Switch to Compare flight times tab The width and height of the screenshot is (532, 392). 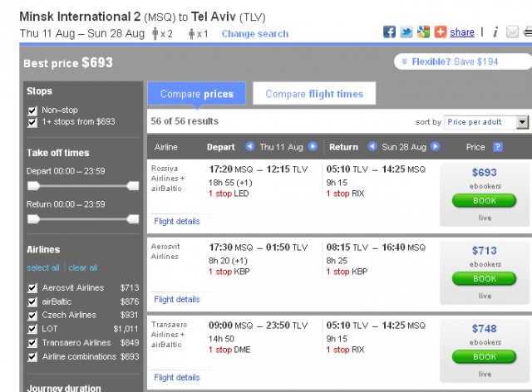pos(314,94)
